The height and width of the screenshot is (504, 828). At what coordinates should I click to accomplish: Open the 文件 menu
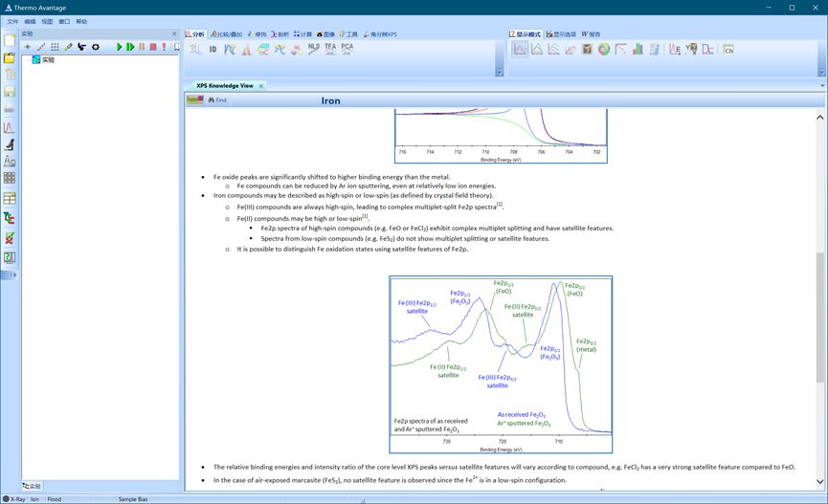coord(12,21)
